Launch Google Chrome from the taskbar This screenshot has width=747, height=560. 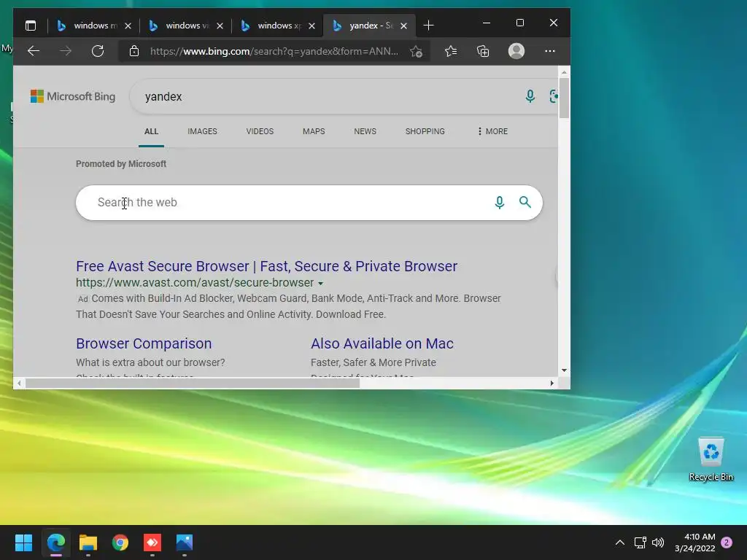point(120,542)
